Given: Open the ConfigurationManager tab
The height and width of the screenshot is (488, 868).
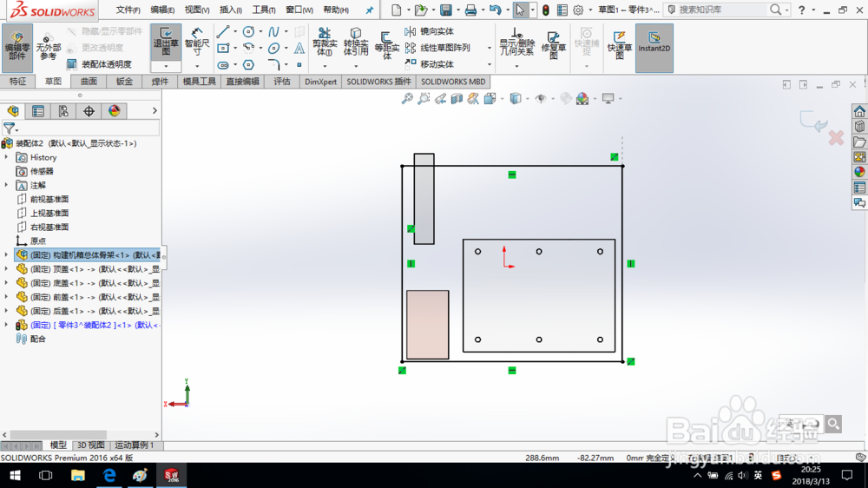Looking at the screenshot, I should click(x=63, y=111).
